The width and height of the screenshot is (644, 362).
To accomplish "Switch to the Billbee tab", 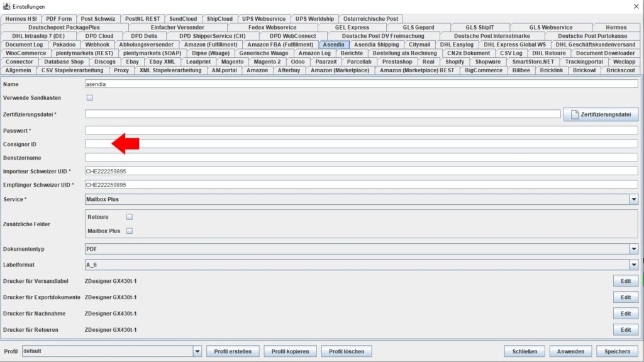I will coord(521,70).
